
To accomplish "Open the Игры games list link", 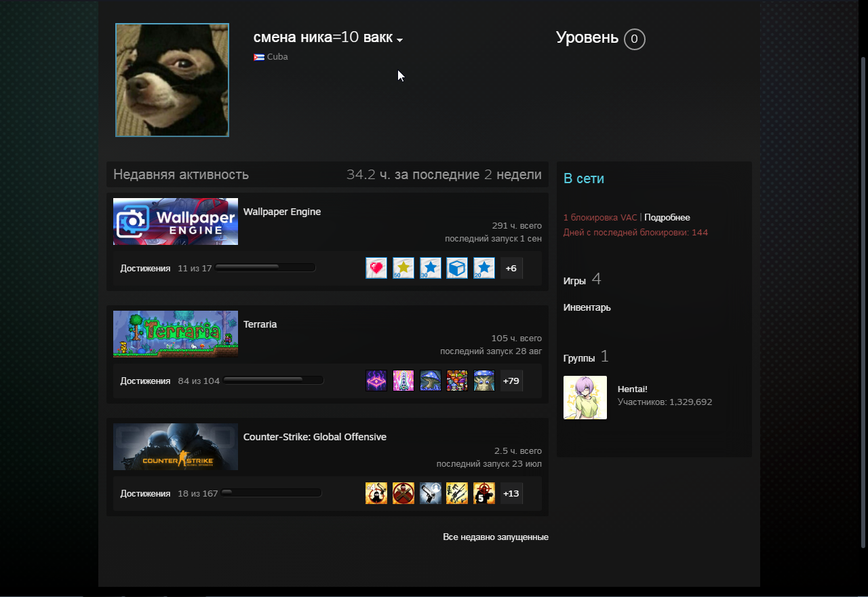I will point(574,280).
